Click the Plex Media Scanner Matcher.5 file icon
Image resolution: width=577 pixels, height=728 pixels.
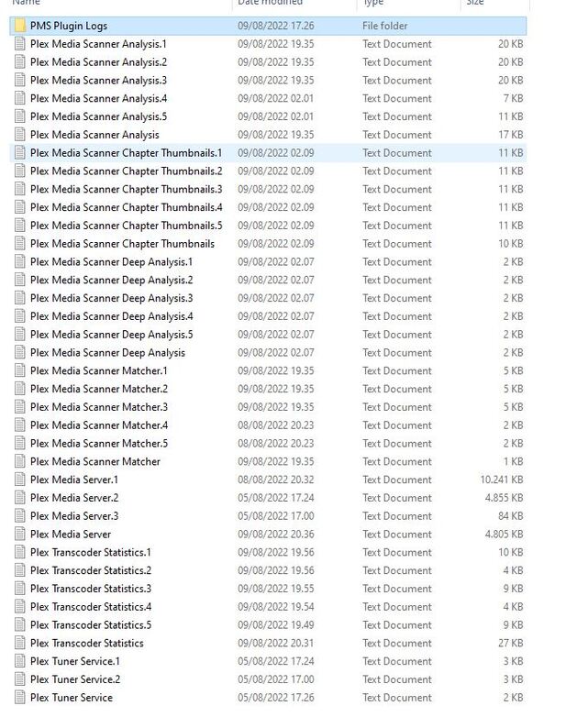point(20,443)
